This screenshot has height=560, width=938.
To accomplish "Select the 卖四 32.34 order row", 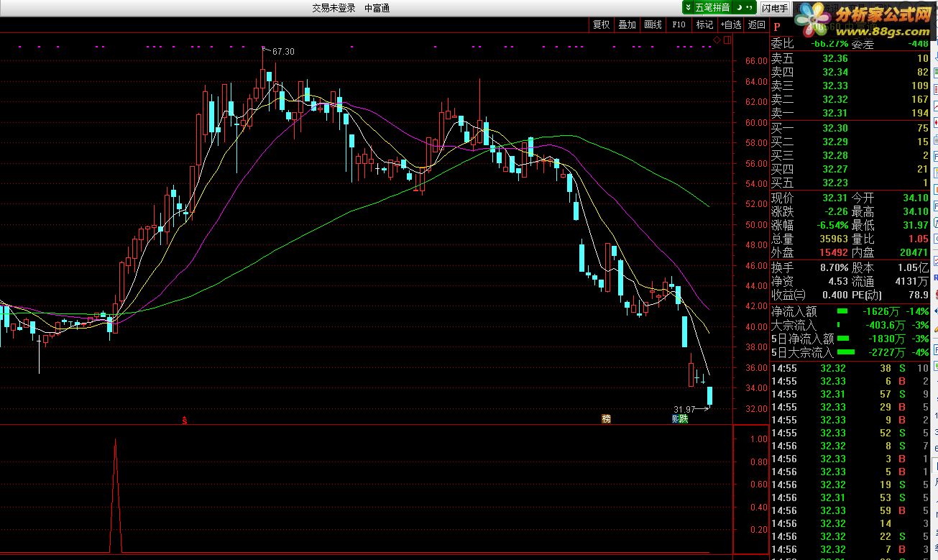I will [850, 72].
